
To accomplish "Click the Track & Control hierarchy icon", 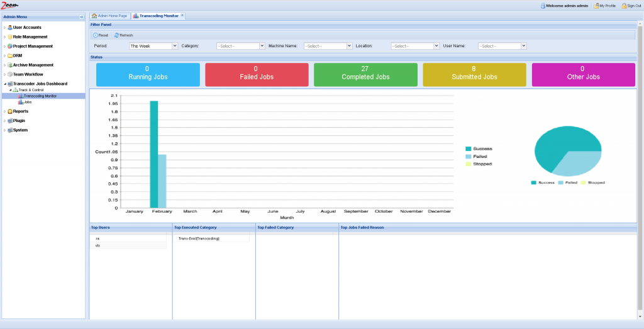I will (x=16, y=90).
